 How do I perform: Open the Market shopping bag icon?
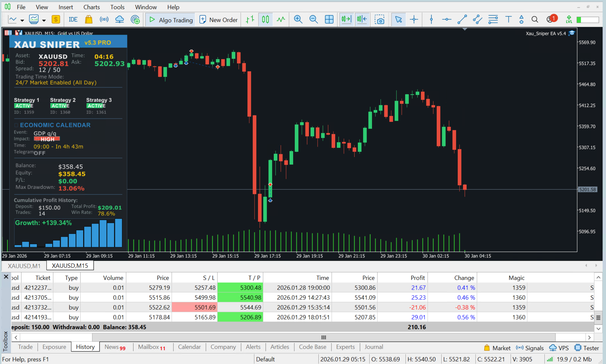pos(88,19)
